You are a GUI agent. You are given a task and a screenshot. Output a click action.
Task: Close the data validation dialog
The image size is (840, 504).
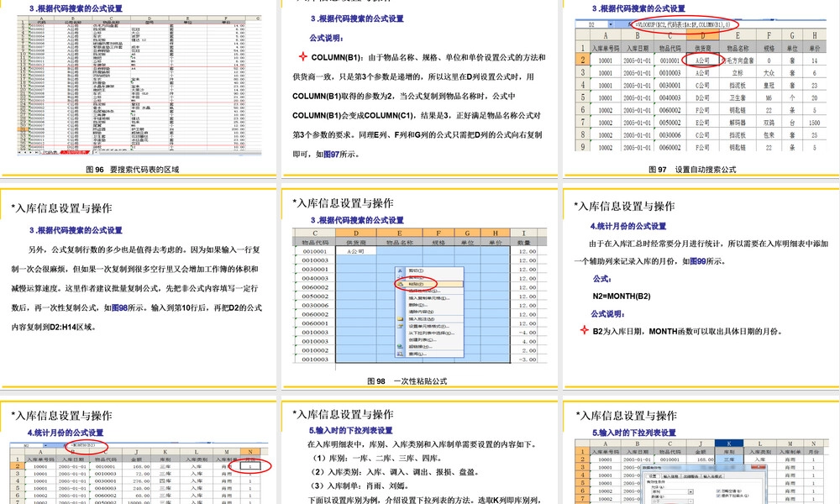tap(758, 466)
